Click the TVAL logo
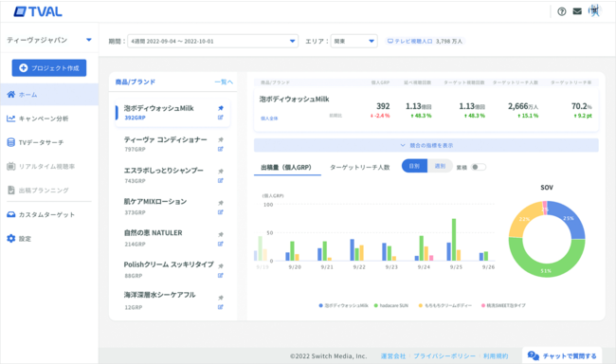The height and width of the screenshot is (364, 616). [x=38, y=11]
